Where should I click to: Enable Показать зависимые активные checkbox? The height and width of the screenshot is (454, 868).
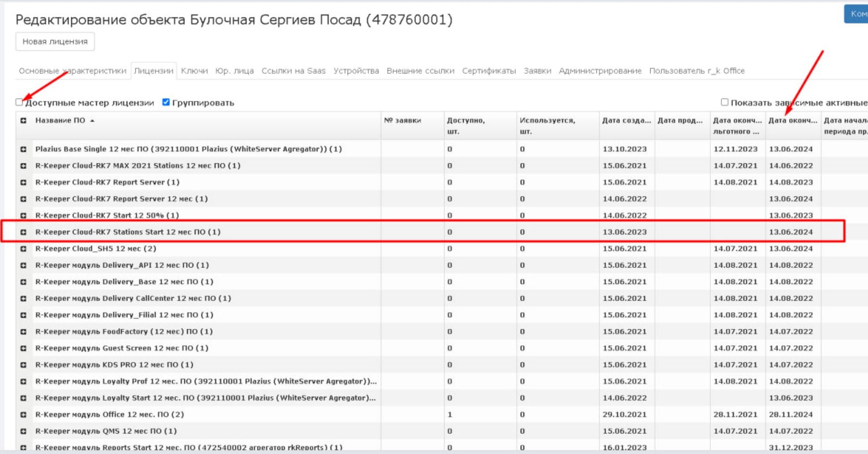725,102
